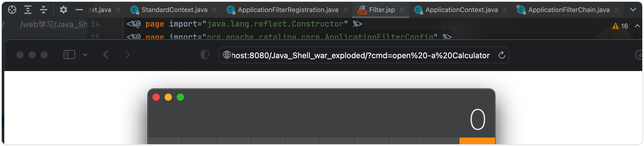Collapse the inspection warnings chevron
Viewport: 644px width, 146px height.
point(637,26)
